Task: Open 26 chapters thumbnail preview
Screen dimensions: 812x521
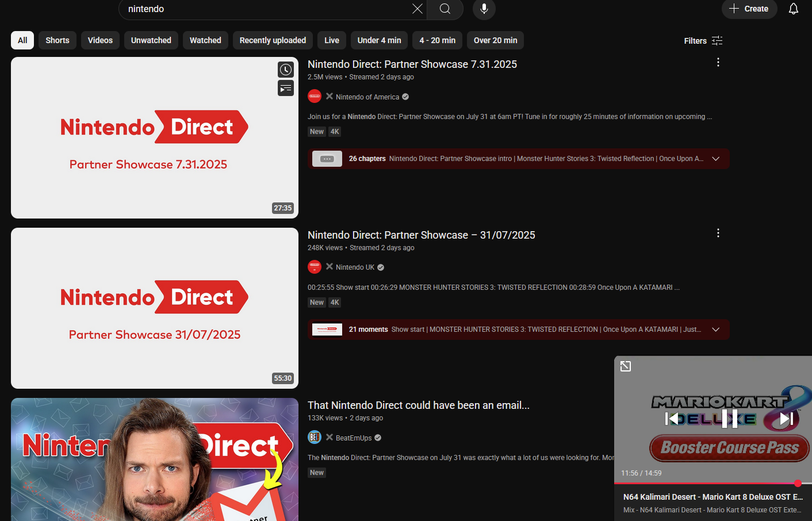Action: click(x=327, y=159)
